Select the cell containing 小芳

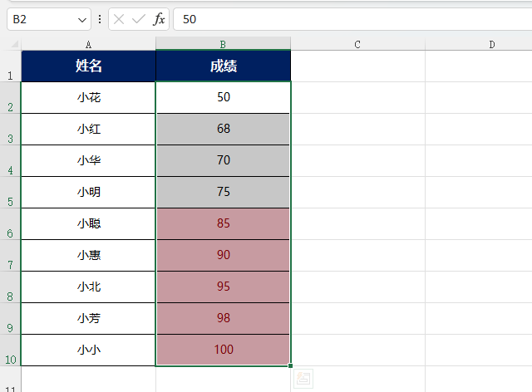[x=88, y=318]
